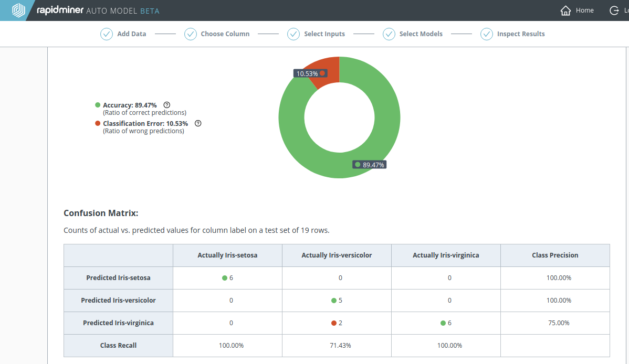Click the Select Models checkmark circle
The width and height of the screenshot is (629, 364).
pyautogui.click(x=389, y=34)
